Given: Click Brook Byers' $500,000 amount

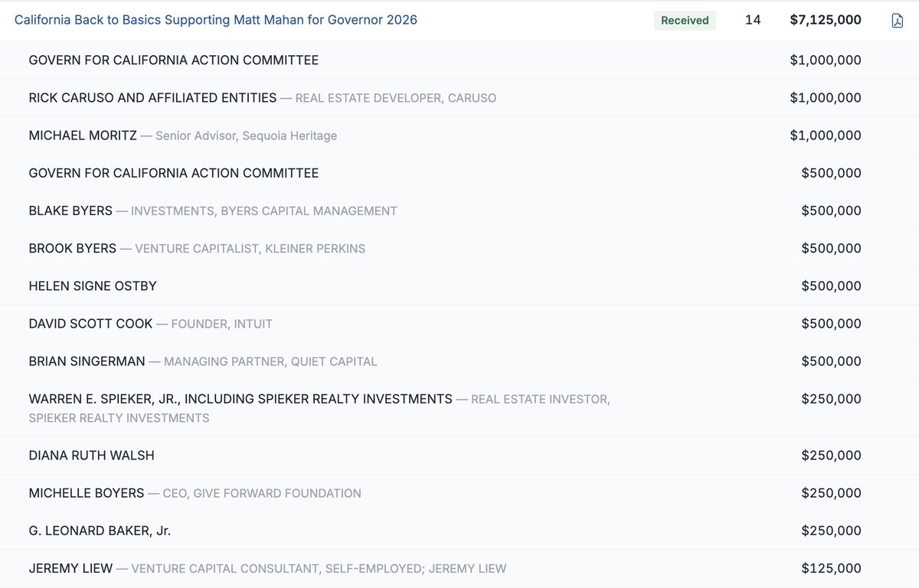Looking at the screenshot, I should click(x=831, y=248).
